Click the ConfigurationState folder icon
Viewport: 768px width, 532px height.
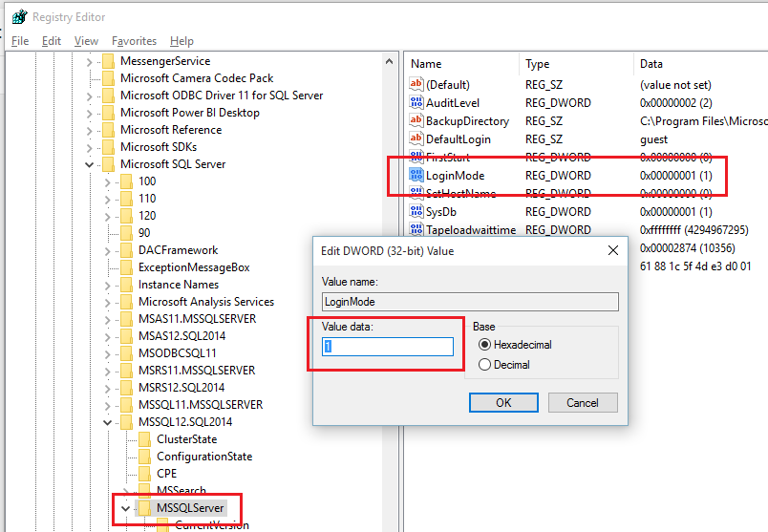pos(144,457)
